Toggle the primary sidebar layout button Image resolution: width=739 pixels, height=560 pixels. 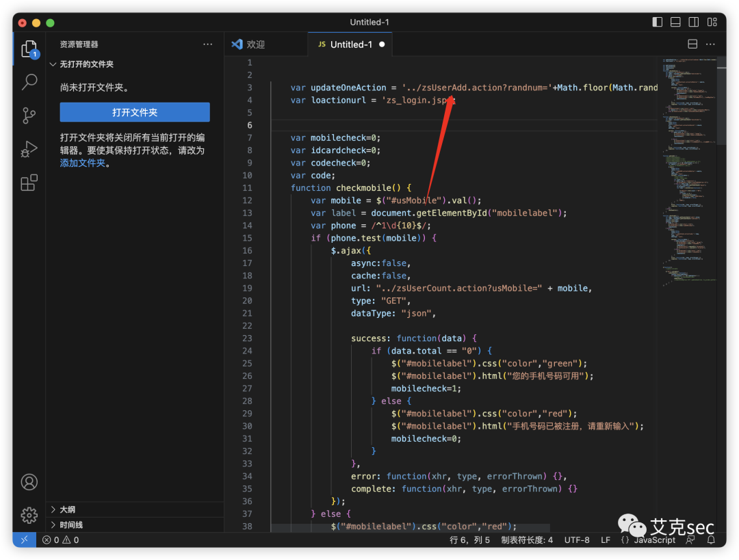(658, 23)
